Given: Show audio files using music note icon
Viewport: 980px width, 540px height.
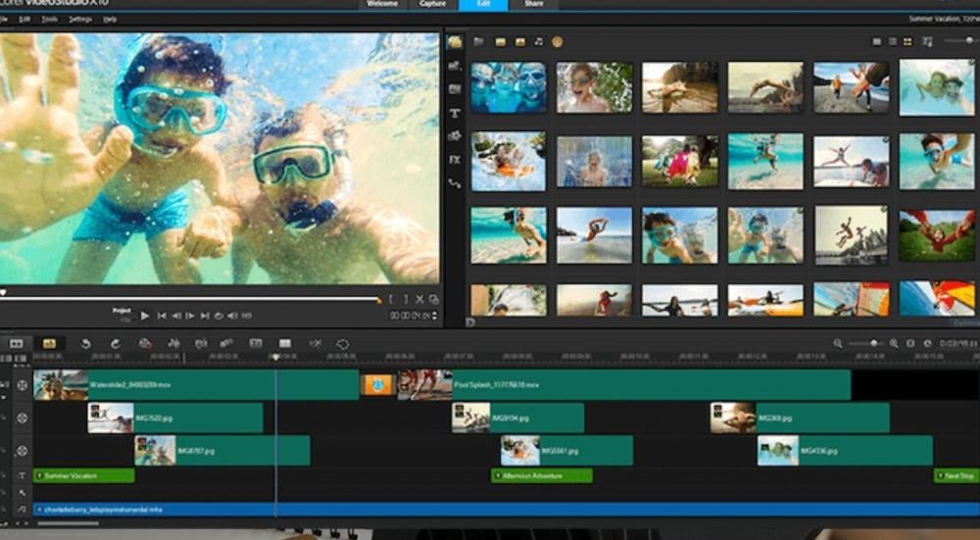Looking at the screenshot, I should tap(538, 42).
